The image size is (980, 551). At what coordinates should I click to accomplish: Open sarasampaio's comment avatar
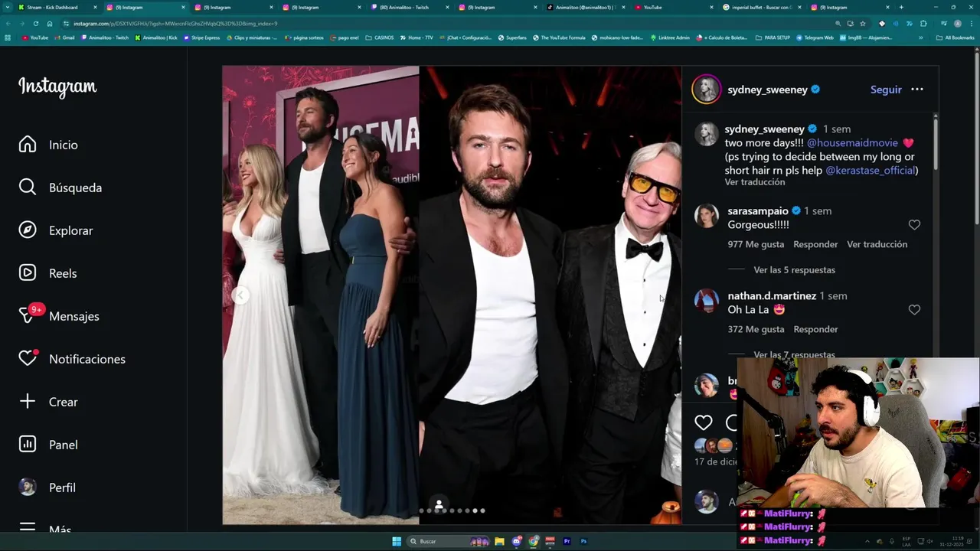(706, 216)
